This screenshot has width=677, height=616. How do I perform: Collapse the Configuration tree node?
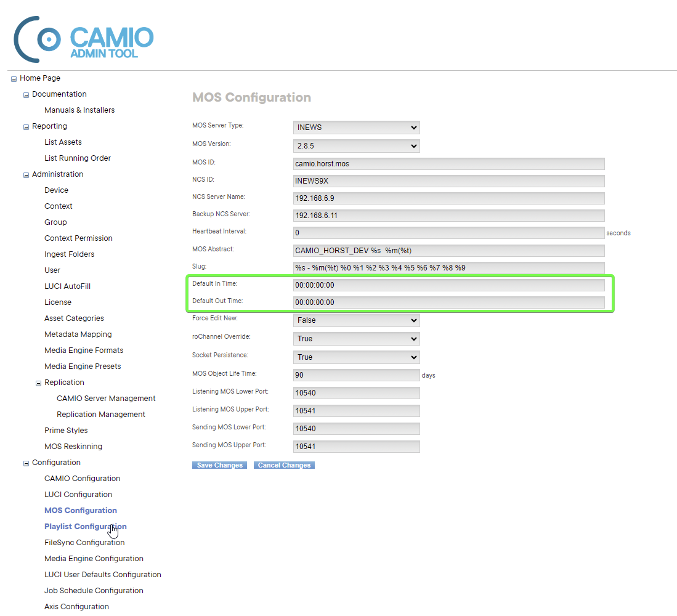pos(26,463)
